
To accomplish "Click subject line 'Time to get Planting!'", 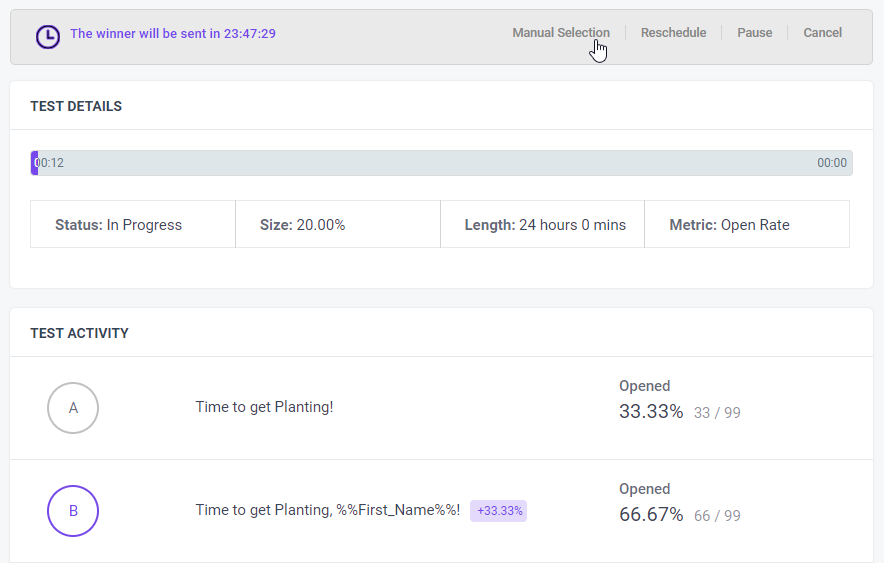I will pyautogui.click(x=264, y=407).
